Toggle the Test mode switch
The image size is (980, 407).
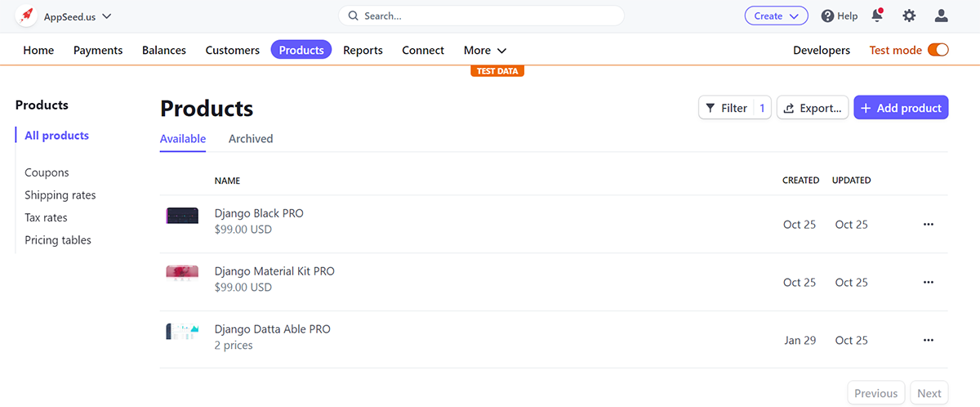click(938, 50)
